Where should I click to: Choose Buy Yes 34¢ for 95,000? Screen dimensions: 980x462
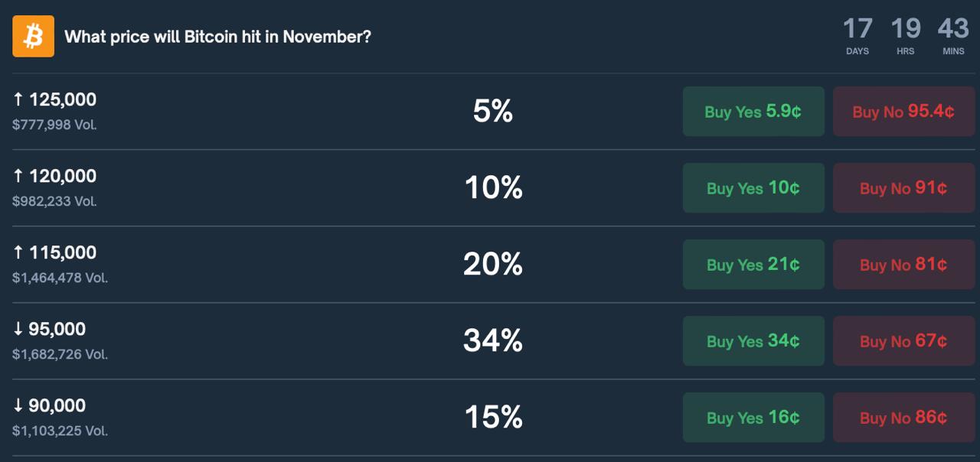(x=753, y=341)
